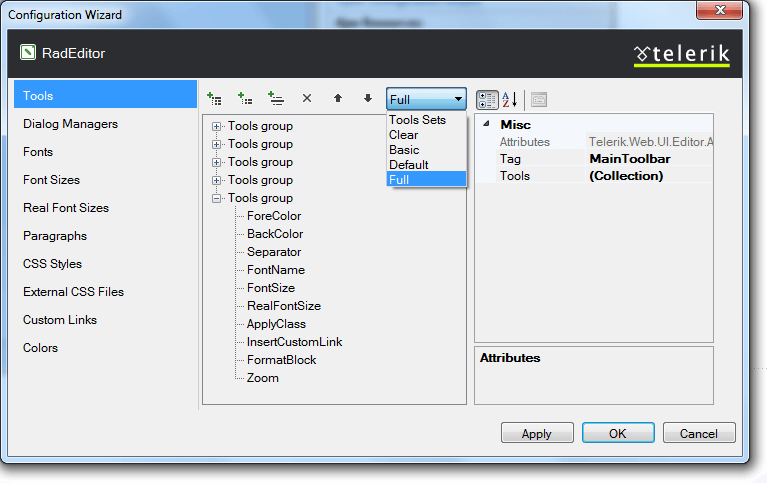Click the OK button
Image resolution: width=767 pixels, height=483 pixels.
[x=618, y=433]
